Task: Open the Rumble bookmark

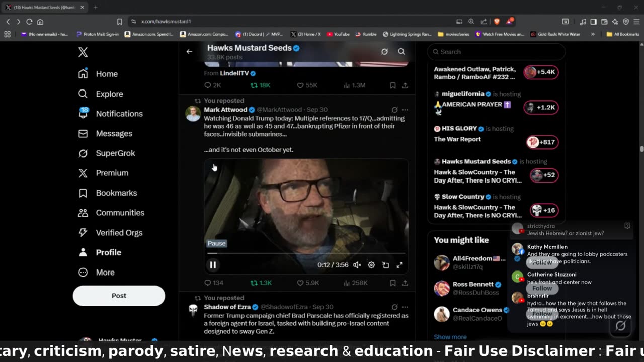Action: (366, 34)
